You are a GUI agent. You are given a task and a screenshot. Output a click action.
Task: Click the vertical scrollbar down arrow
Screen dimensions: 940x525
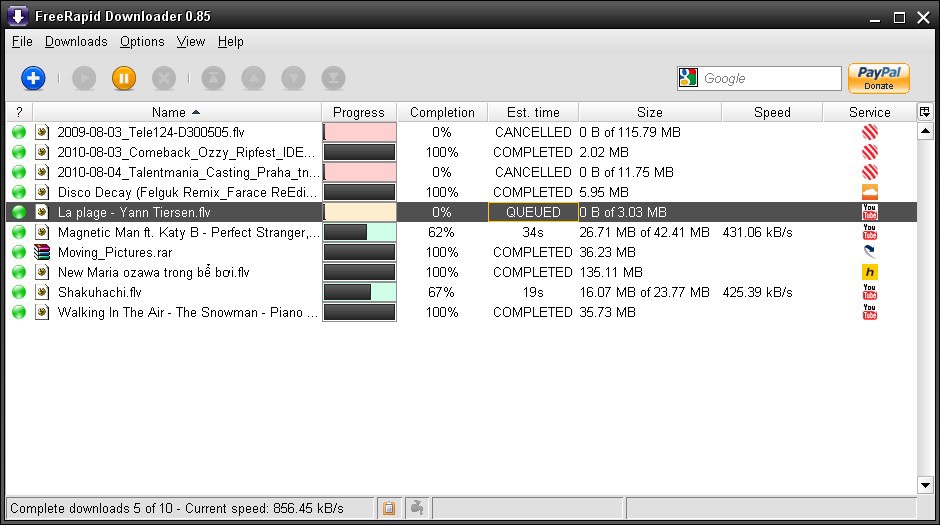925,485
